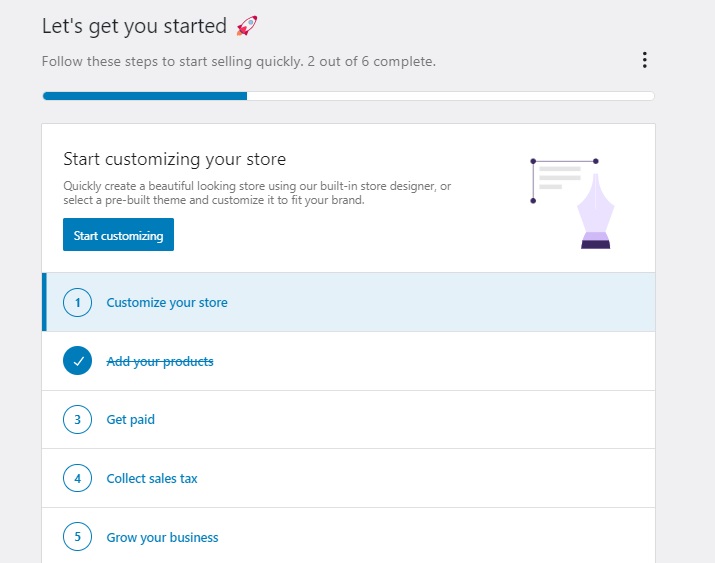Click the 'Start customizing your store' card heading
This screenshot has width=715, height=563.
click(174, 159)
